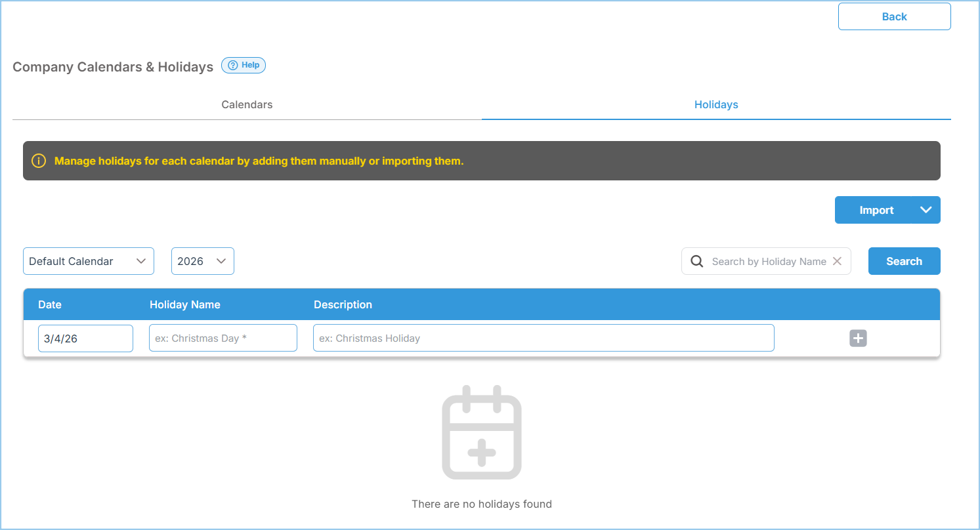The image size is (980, 530).
Task: Click the info icon in the banner
Action: coord(39,161)
